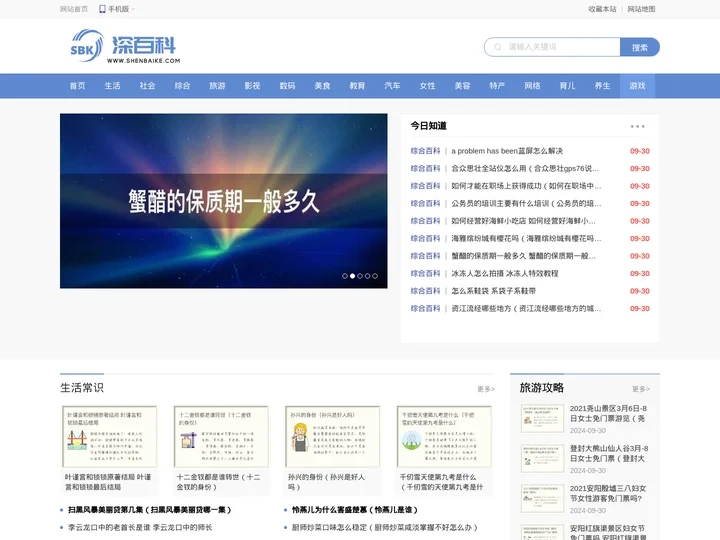
Task: Select the second carousel slide dot
Action: pos(352,276)
